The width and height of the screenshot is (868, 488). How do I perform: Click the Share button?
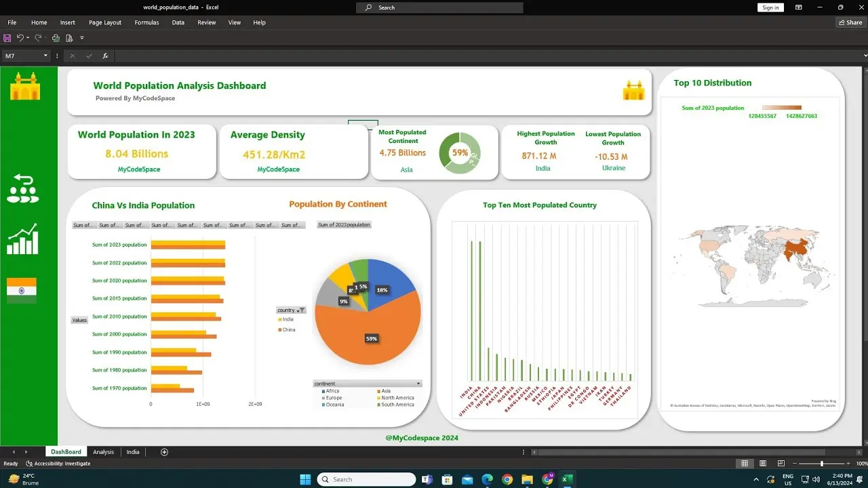tap(850, 22)
